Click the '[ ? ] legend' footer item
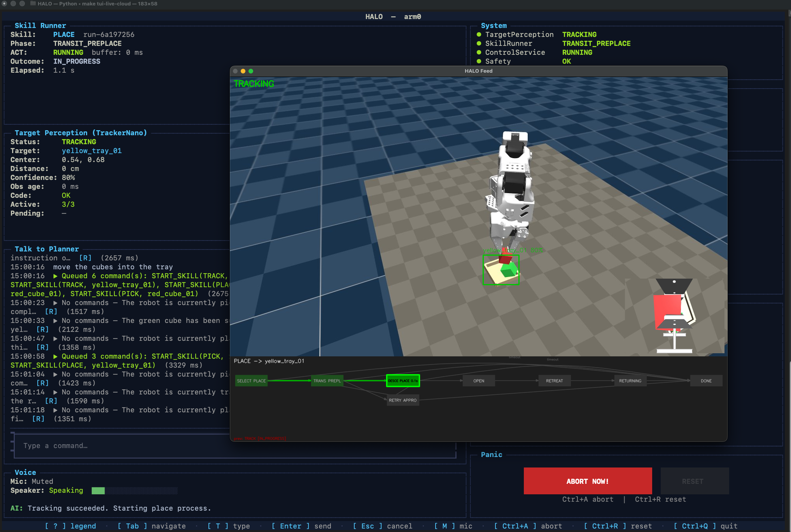Screen dimensions: 791x532 (70, 526)
